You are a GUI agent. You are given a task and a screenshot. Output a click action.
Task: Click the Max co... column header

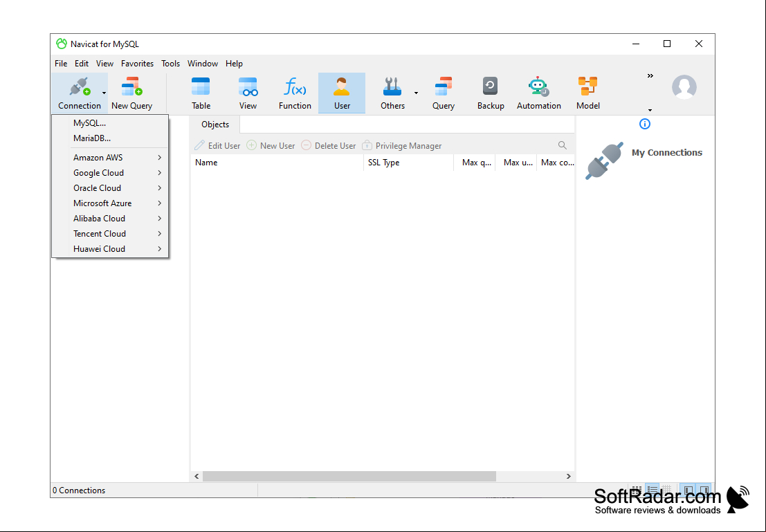[x=556, y=163]
